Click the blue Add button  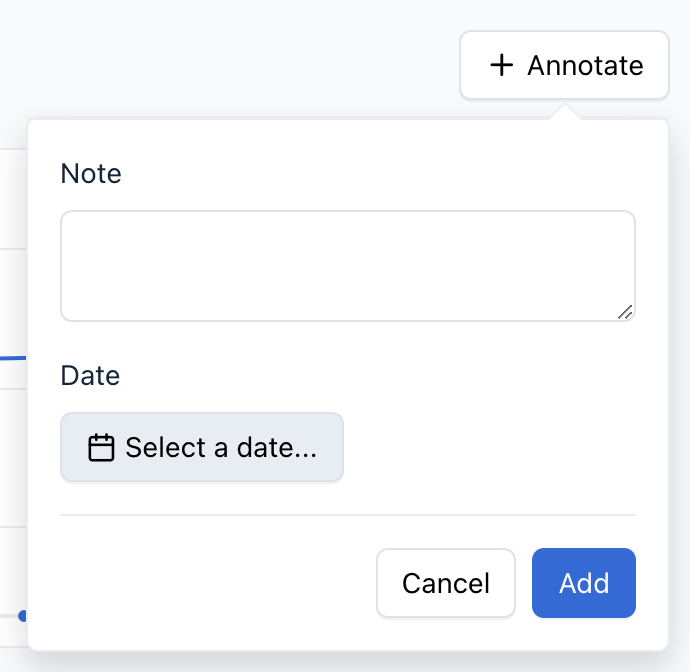pos(584,583)
